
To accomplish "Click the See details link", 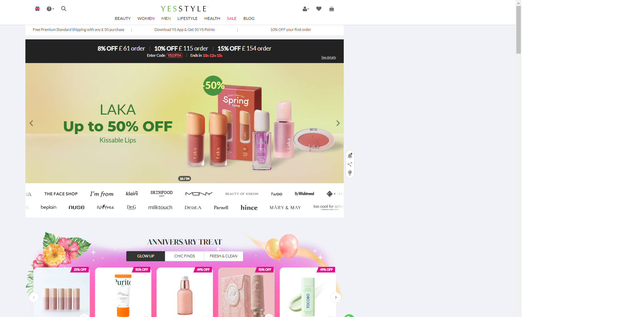I will [328, 57].
